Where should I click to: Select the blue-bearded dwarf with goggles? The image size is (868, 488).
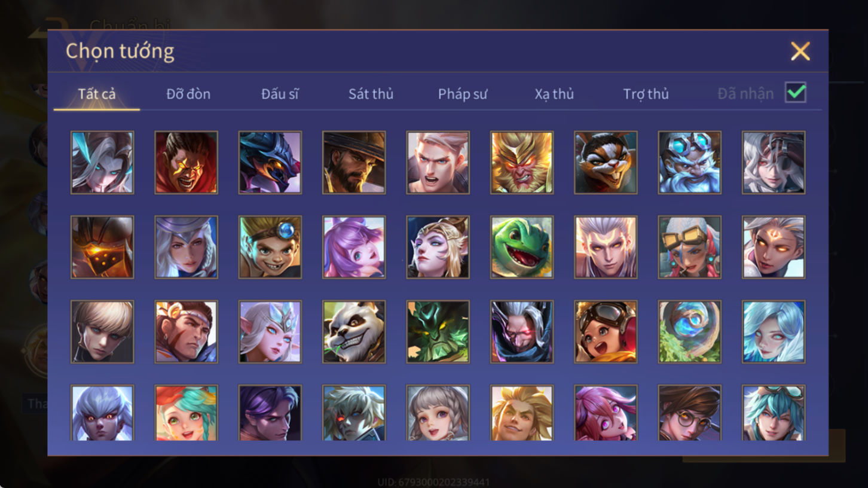pyautogui.click(x=689, y=163)
